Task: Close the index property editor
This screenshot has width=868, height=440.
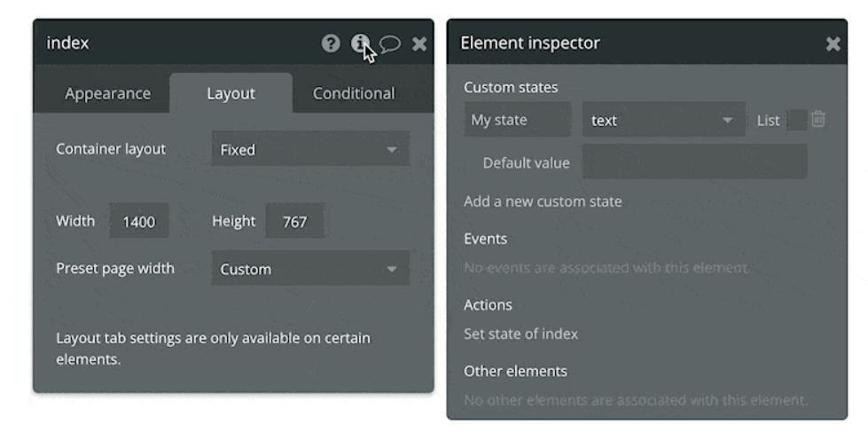Action: click(x=419, y=43)
